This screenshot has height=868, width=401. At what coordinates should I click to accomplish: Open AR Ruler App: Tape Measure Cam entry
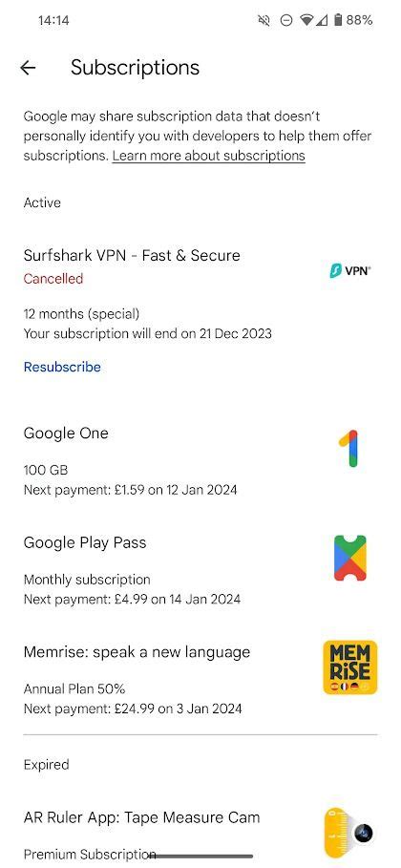pos(200,834)
